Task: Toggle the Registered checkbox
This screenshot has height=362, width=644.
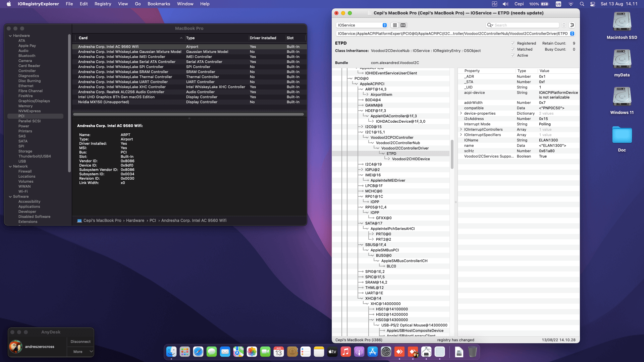Action: point(513,43)
